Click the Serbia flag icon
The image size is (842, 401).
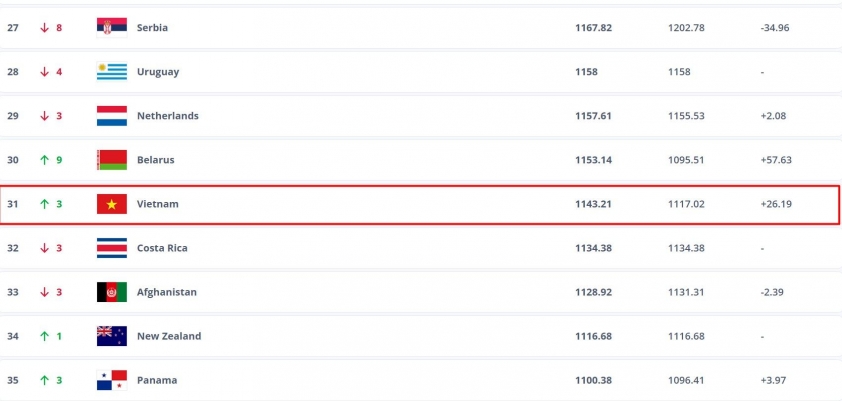pyautogui.click(x=112, y=28)
